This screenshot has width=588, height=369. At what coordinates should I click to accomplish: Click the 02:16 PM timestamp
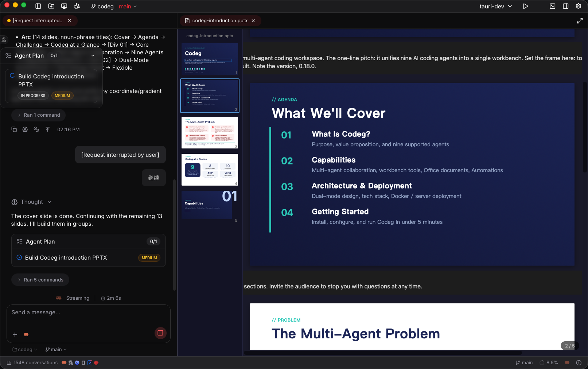[x=69, y=129]
